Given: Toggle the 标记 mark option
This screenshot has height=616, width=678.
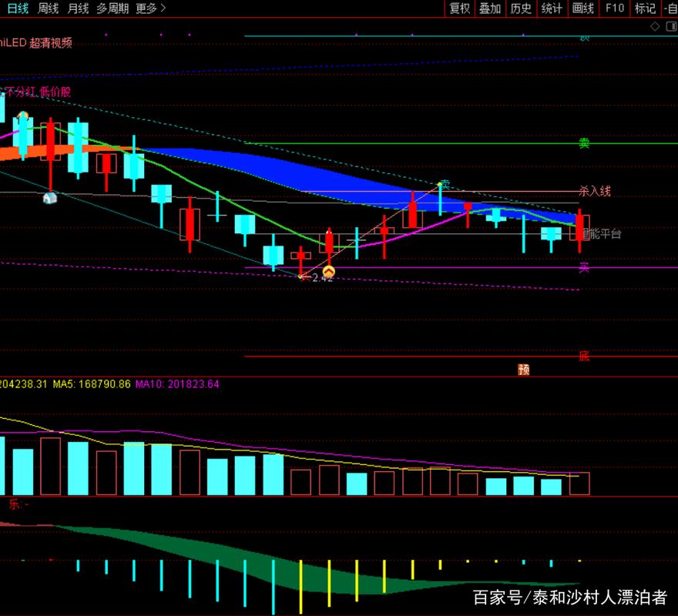Looking at the screenshot, I should [x=644, y=8].
